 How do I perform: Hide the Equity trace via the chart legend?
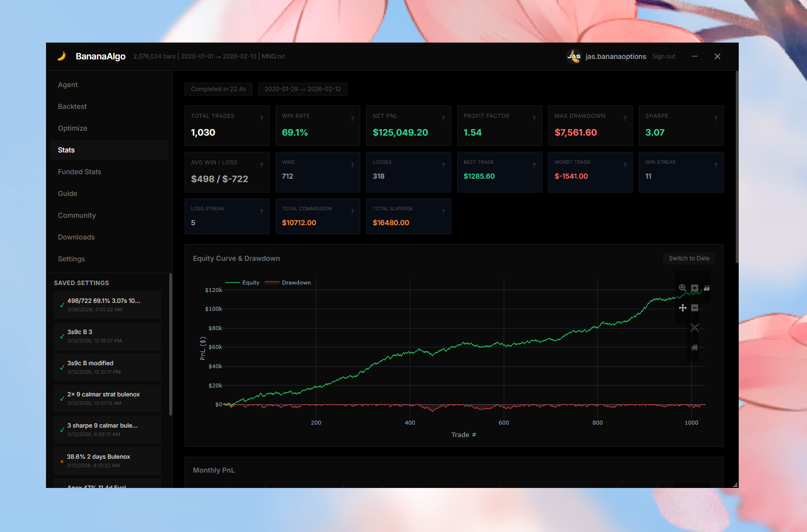coord(250,282)
